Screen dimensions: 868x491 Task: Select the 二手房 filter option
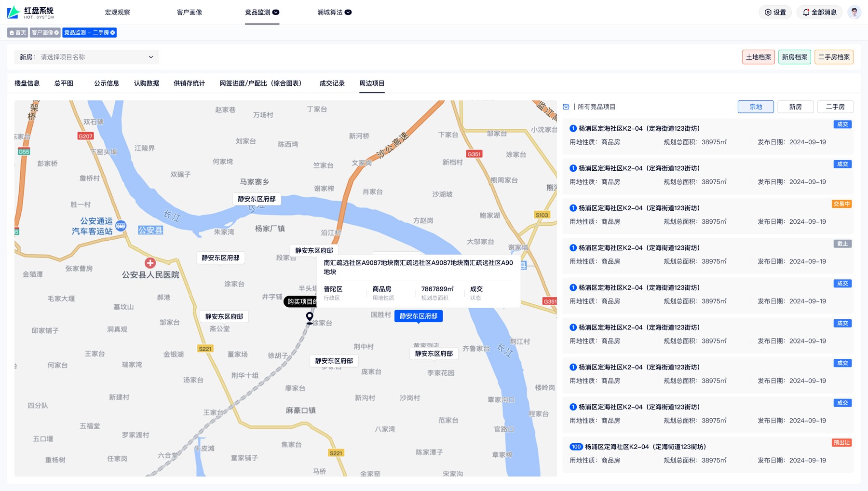tap(835, 107)
